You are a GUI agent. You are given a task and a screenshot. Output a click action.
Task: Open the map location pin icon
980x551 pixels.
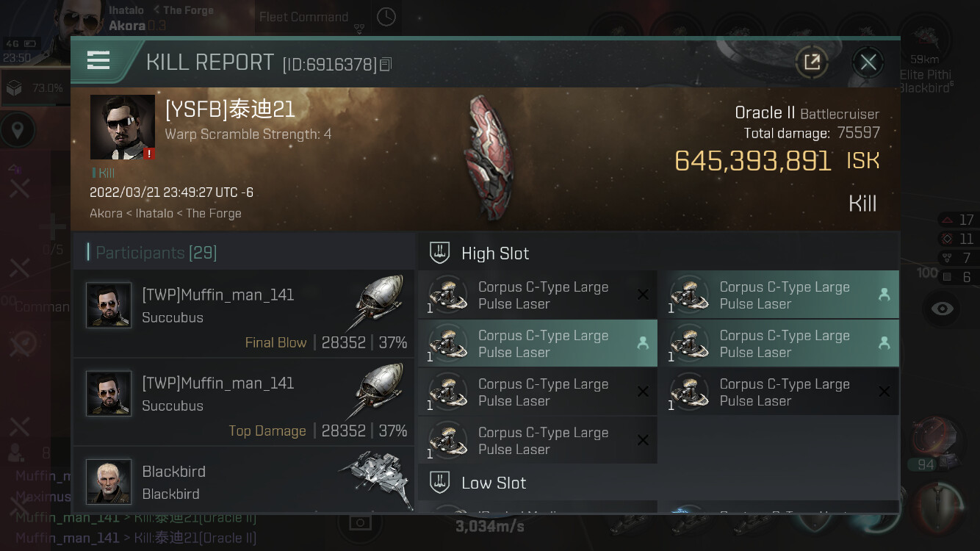[x=18, y=132]
